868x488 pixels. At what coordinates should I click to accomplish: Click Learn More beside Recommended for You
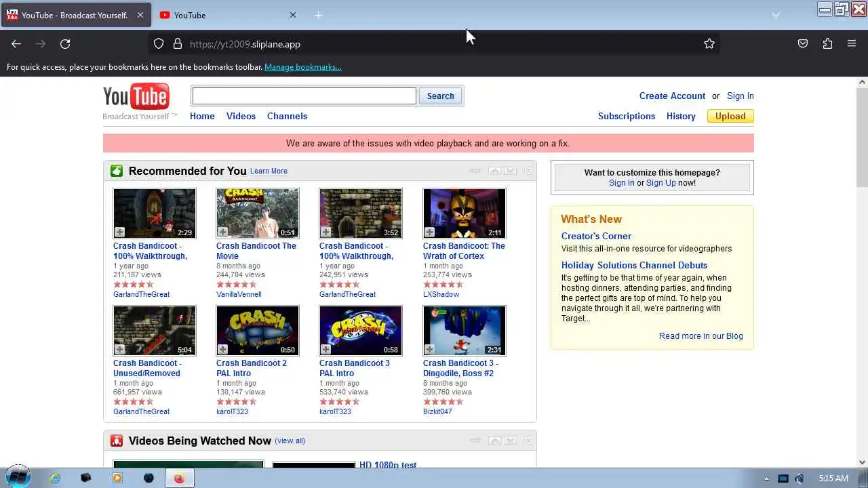point(269,171)
